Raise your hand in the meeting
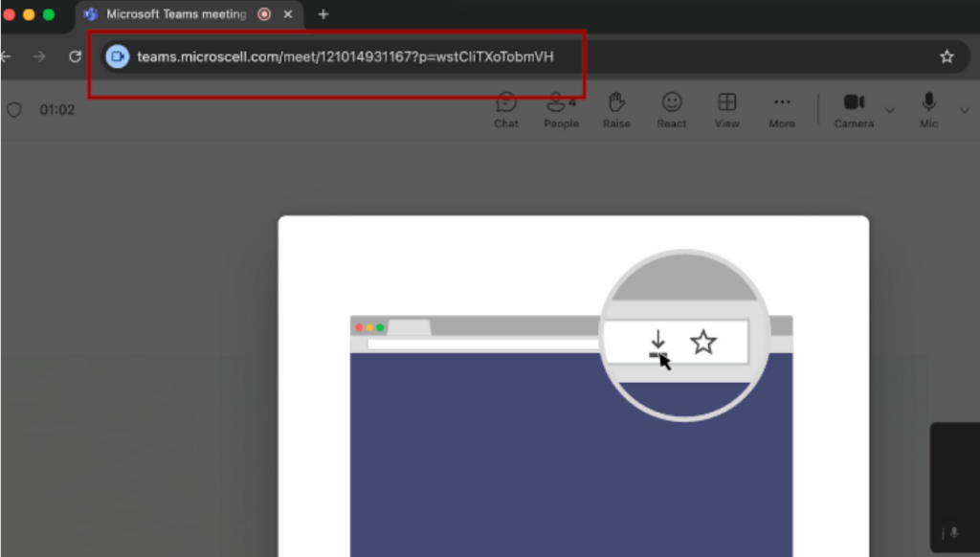 616,111
